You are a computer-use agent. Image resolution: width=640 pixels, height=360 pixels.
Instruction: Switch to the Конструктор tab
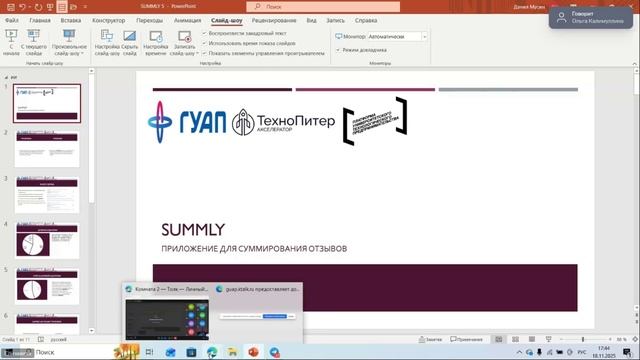click(x=109, y=20)
